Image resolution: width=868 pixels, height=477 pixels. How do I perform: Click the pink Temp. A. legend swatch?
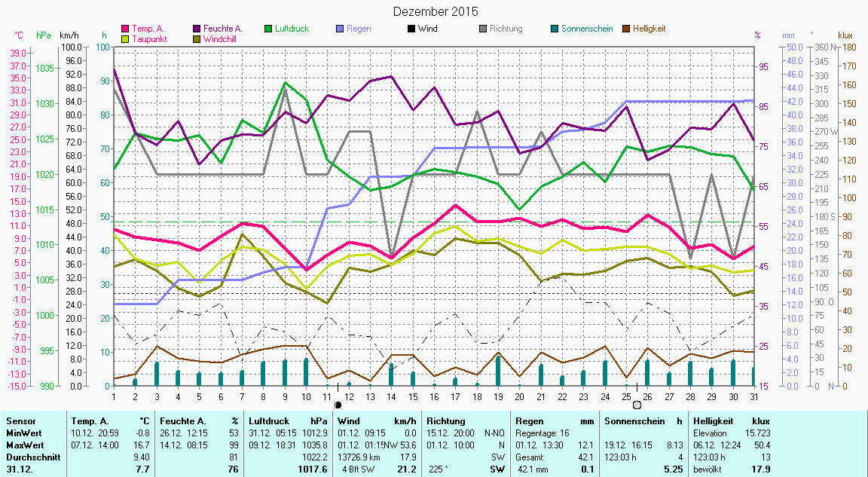click(126, 29)
